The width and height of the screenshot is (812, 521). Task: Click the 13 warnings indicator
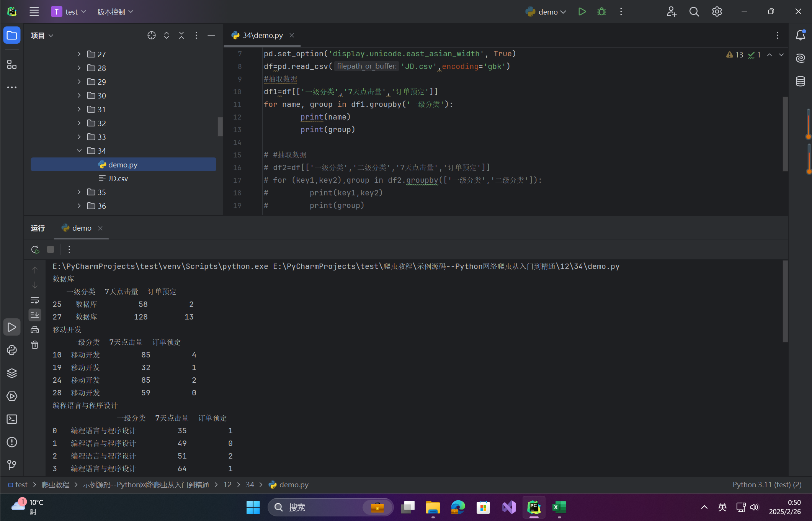(735, 55)
